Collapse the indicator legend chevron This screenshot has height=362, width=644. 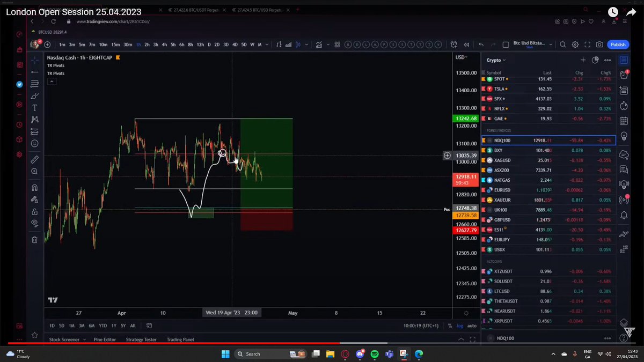[52, 82]
